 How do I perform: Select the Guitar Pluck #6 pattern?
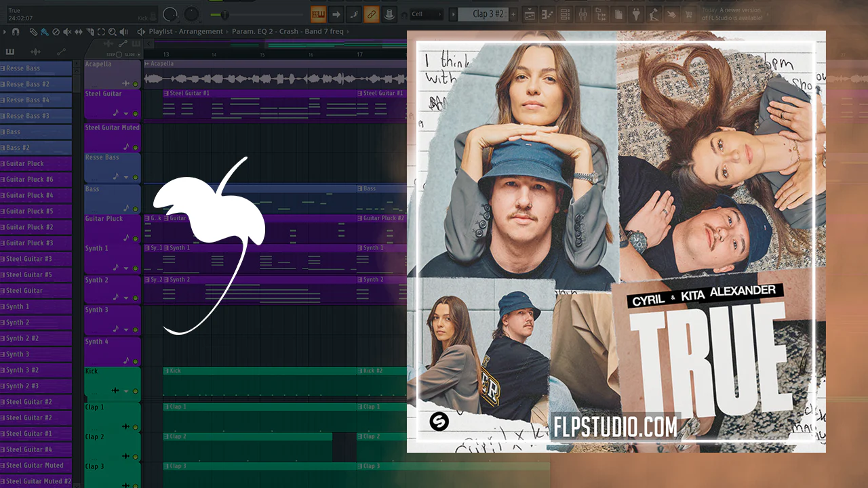tap(36, 180)
